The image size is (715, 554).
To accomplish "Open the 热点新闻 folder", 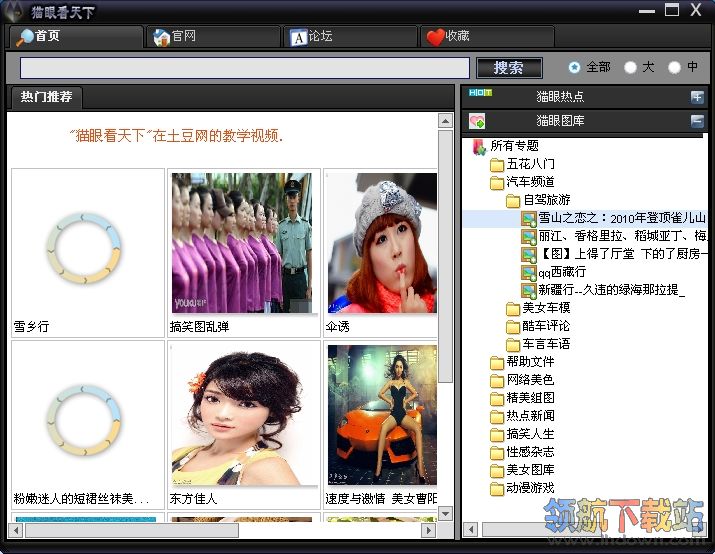I will tap(530, 416).
